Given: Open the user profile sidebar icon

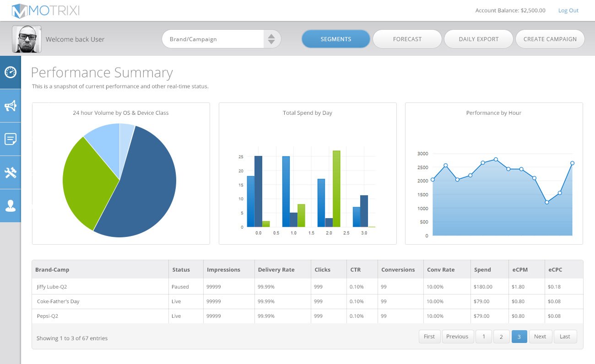Looking at the screenshot, I should [x=11, y=206].
